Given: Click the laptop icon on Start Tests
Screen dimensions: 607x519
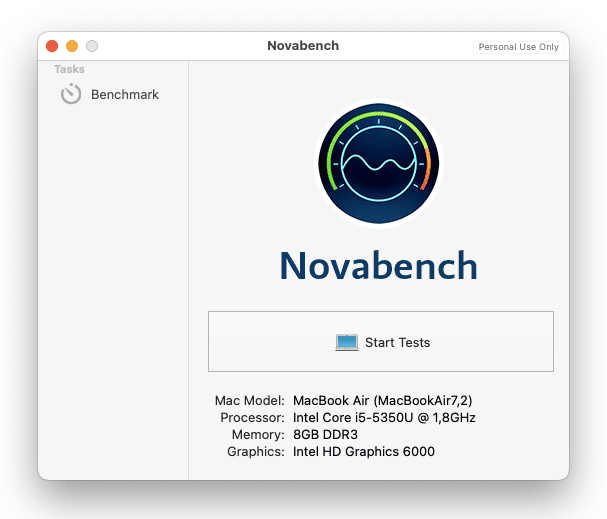Looking at the screenshot, I should click(x=346, y=342).
